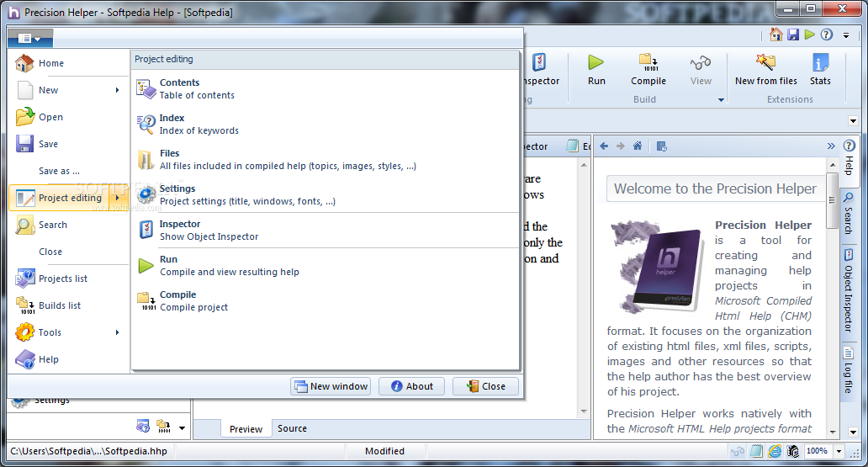Image resolution: width=868 pixels, height=467 pixels.
Task: Open the zoom 100% dropdown
Action: [x=839, y=452]
